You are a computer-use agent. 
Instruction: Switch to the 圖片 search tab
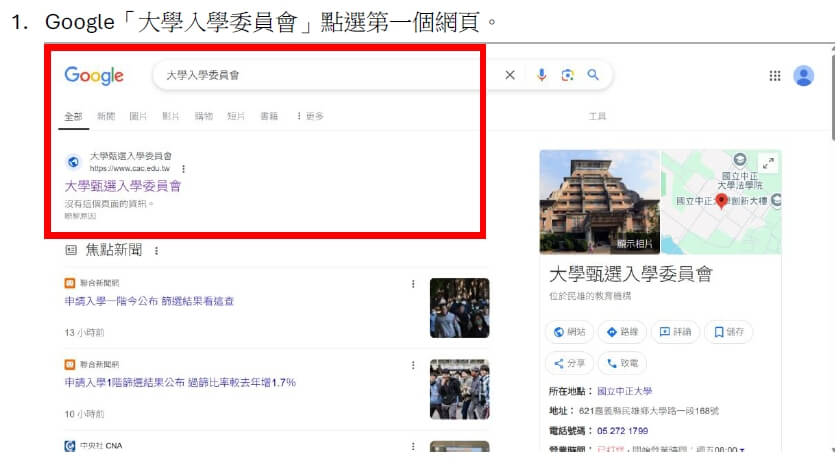[x=138, y=116]
